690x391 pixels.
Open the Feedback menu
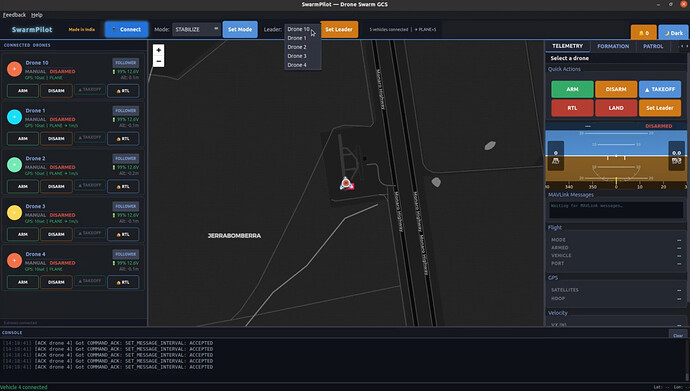pyautogui.click(x=14, y=15)
